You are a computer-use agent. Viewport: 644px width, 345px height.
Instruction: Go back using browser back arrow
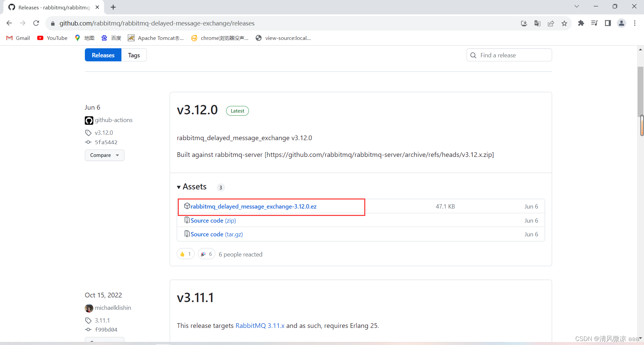click(9, 23)
